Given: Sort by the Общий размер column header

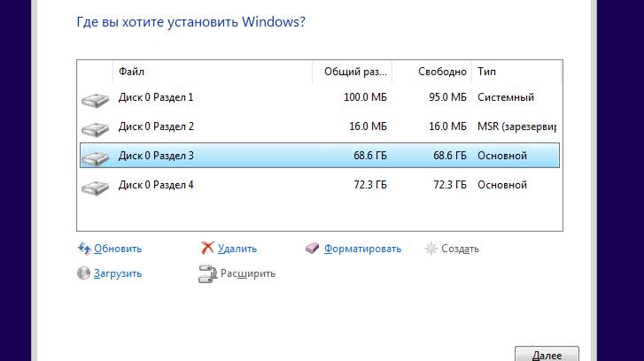Looking at the screenshot, I should (x=352, y=72).
